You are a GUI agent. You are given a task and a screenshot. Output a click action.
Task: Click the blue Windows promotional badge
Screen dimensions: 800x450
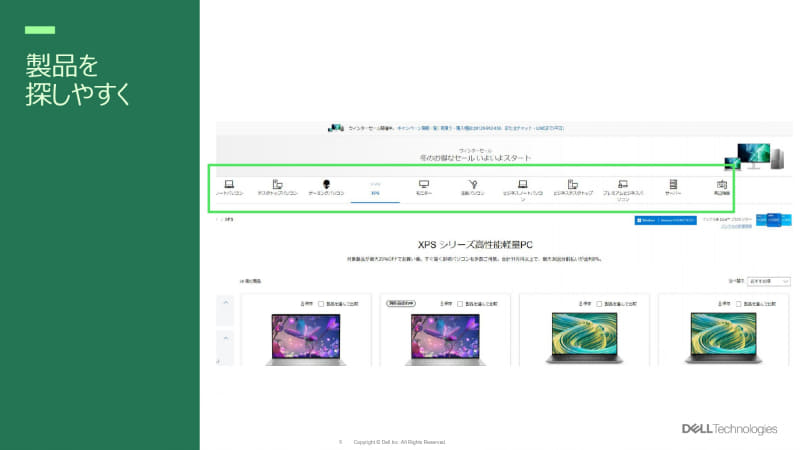pyautogui.click(x=665, y=220)
